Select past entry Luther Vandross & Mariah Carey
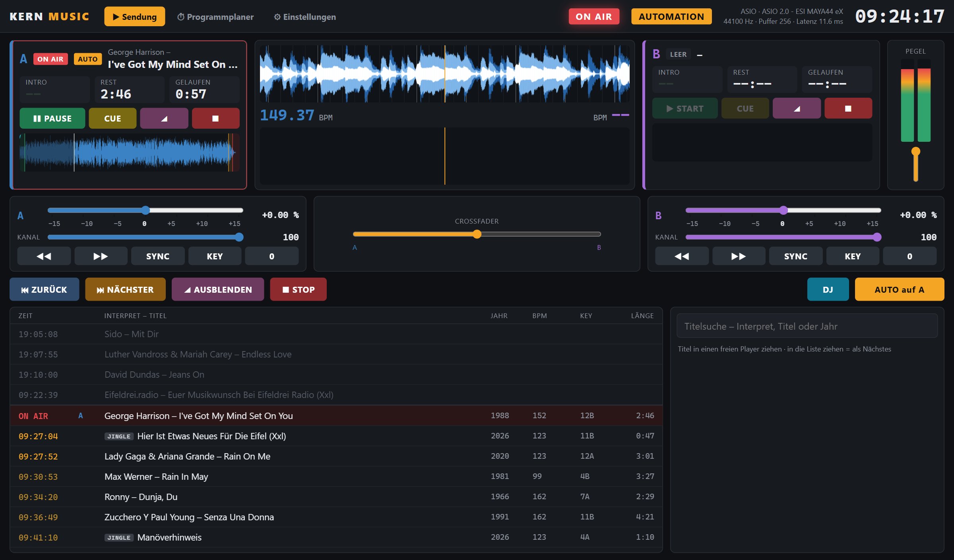 pos(336,354)
